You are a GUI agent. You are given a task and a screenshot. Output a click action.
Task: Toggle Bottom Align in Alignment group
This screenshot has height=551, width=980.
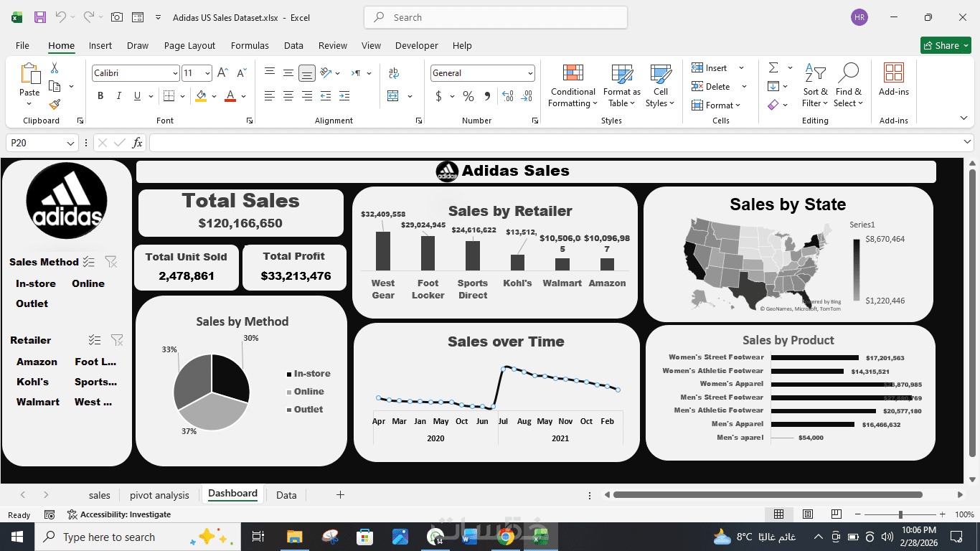click(307, 73)
